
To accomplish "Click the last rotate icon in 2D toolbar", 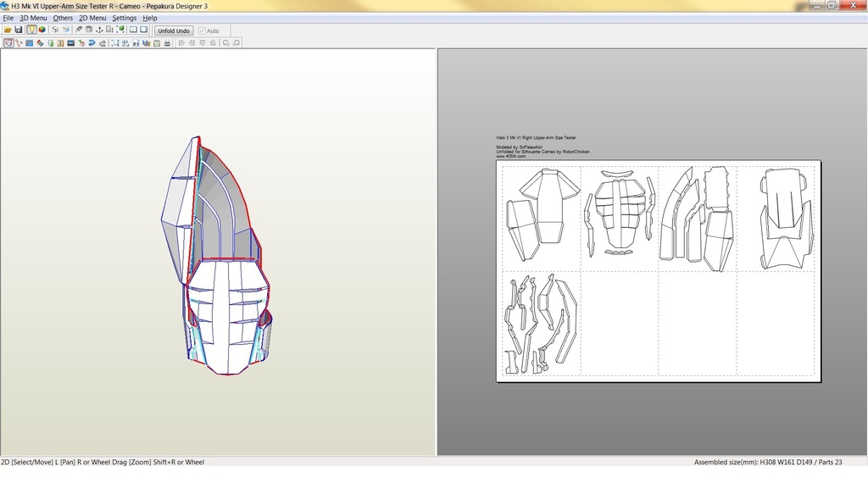I will click(x=236, y=43).
